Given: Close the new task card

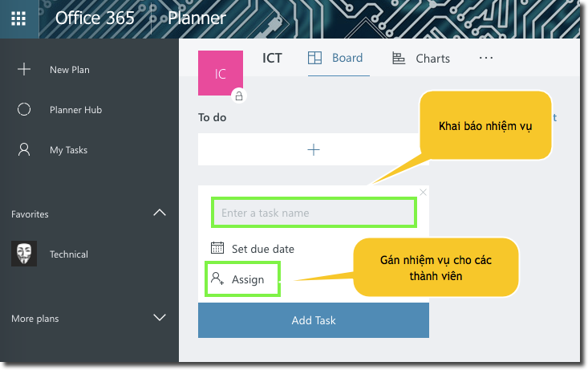Looking at the screenshot, I should click(x=424, y=193).
